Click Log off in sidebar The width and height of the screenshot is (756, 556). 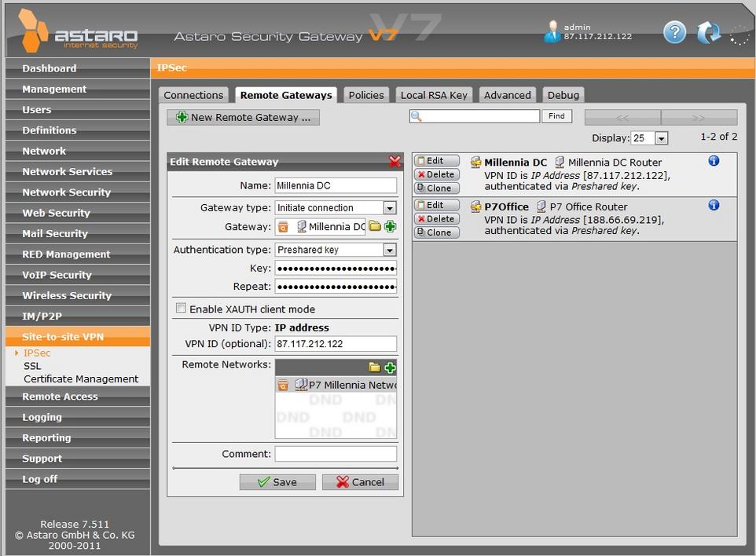[x=78, y=479]
